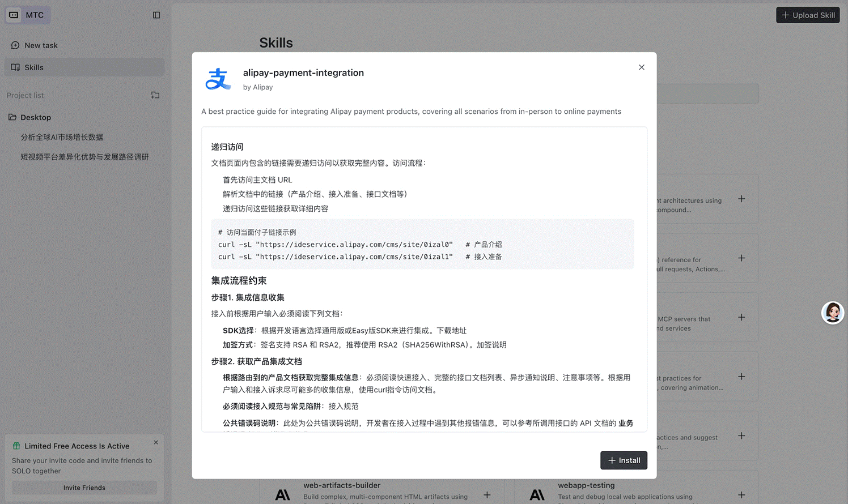Open the MTC workspace button
848x504 pixels.
click(x=28, y=15)
